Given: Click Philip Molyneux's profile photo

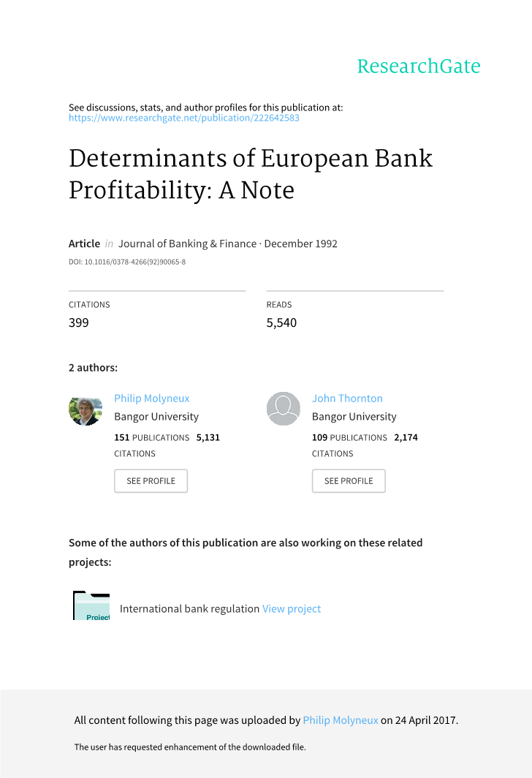Looking at the screenshot, I should (x=85, y=409).
